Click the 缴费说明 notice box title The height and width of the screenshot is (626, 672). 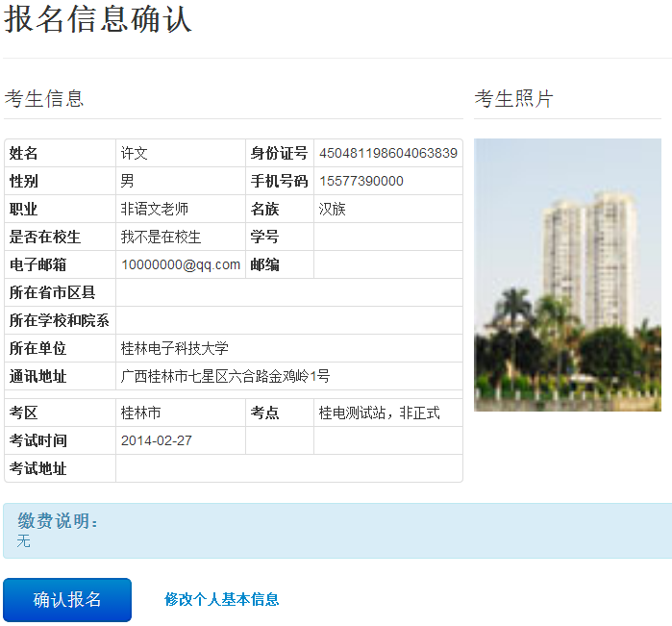click(x=58, y=521)
